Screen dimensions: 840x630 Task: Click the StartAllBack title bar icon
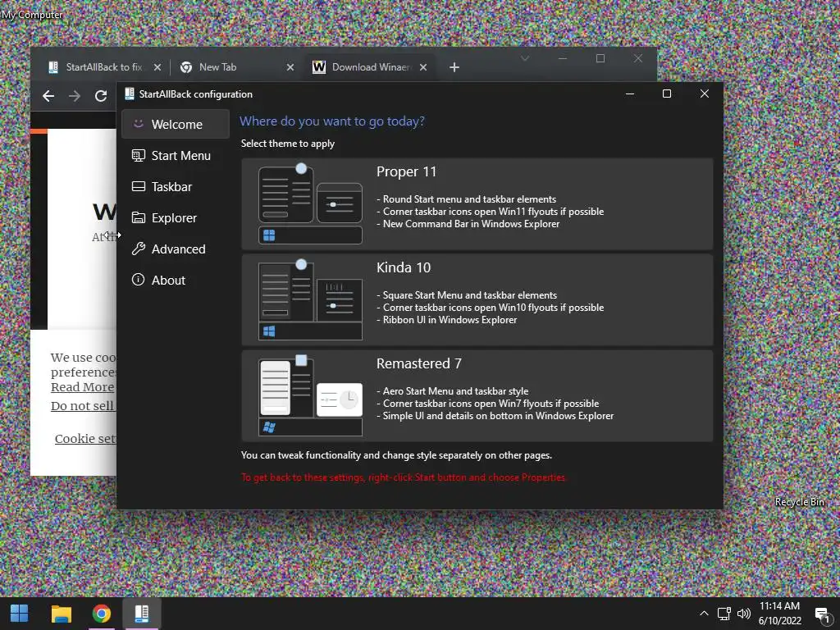[129, 94]
